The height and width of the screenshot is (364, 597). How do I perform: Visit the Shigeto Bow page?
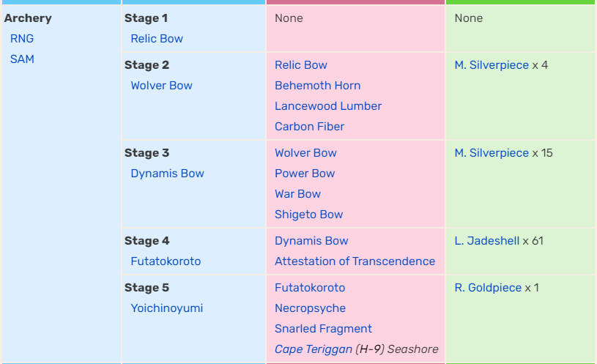coord(309,215)
